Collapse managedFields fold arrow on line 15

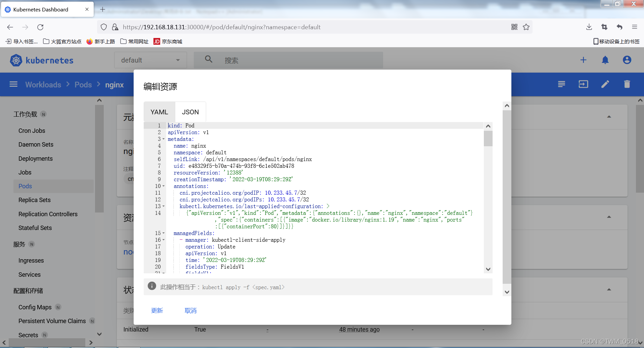point(164,233)
